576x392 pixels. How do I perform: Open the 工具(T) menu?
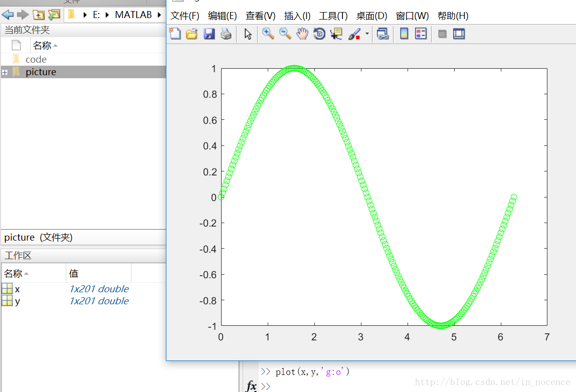click(333, 16)
